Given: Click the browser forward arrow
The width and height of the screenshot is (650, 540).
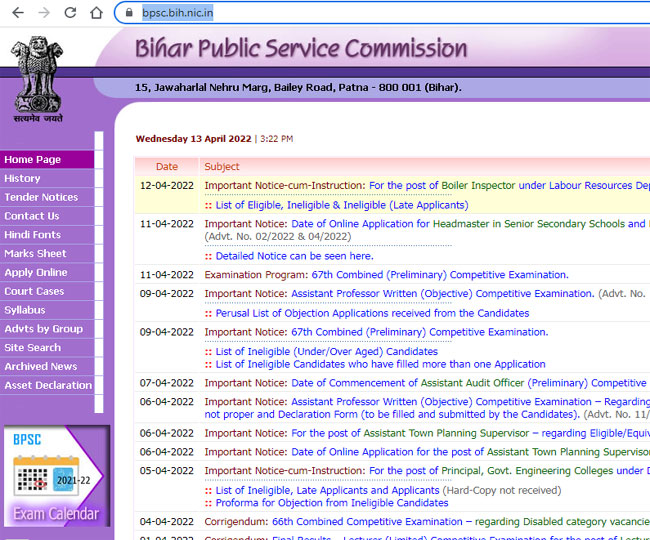Looking at the screenshot, I should pos(43,13).
